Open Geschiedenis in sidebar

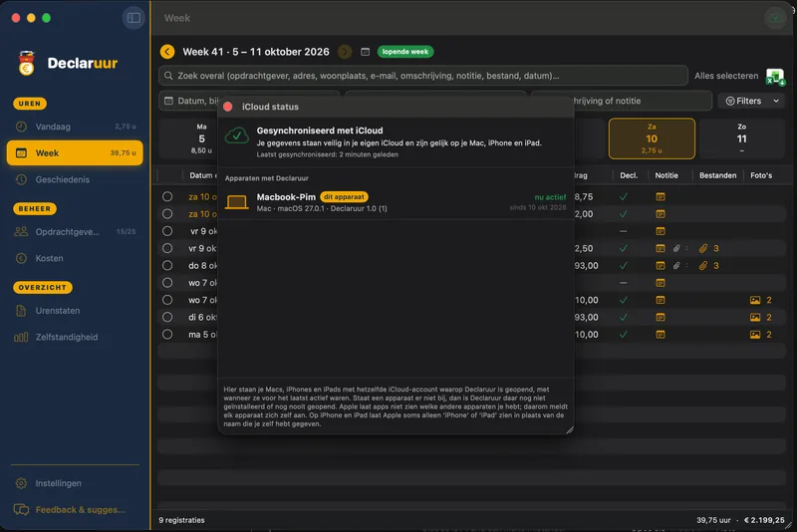click(x=75, y=179)
